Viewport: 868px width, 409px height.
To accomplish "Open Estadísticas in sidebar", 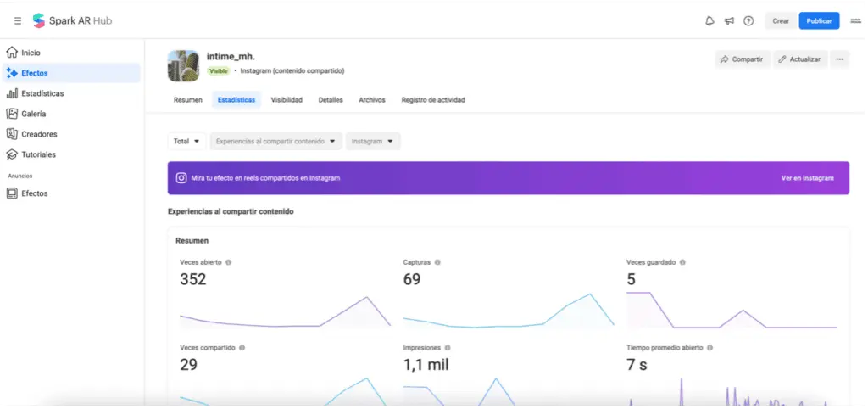I will tap(71, 93).
